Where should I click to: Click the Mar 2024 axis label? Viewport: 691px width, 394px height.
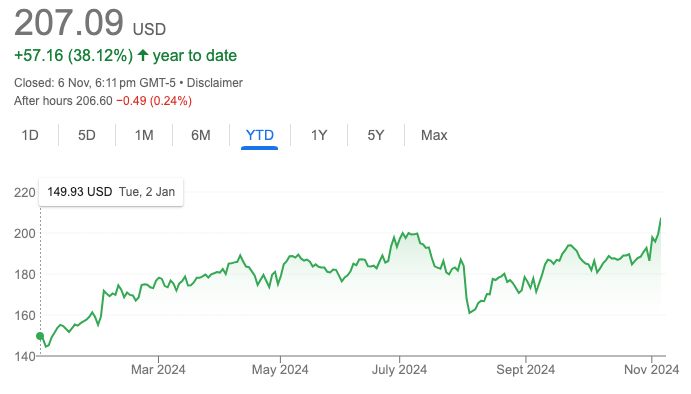158,369
